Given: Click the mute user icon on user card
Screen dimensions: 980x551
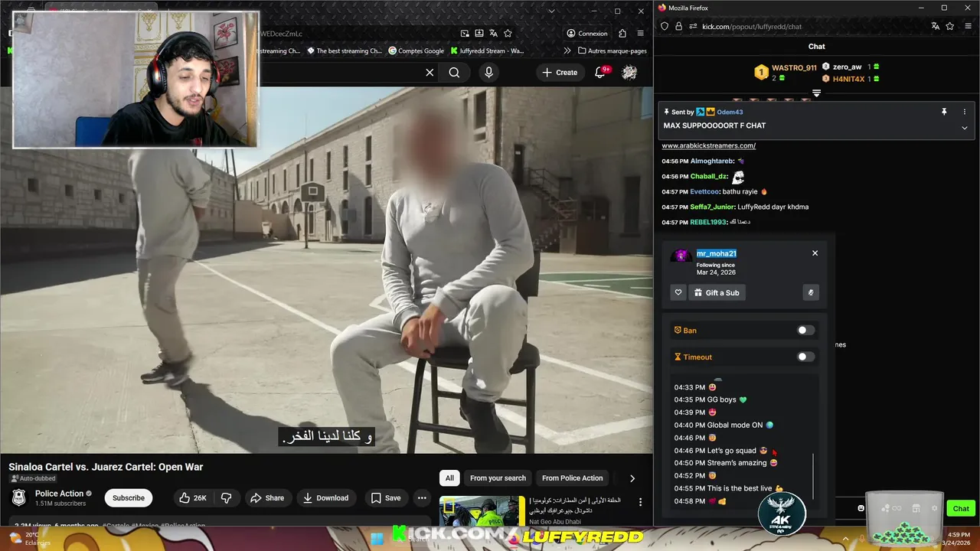Looking at the screenshot, I should tap(811, 292).
